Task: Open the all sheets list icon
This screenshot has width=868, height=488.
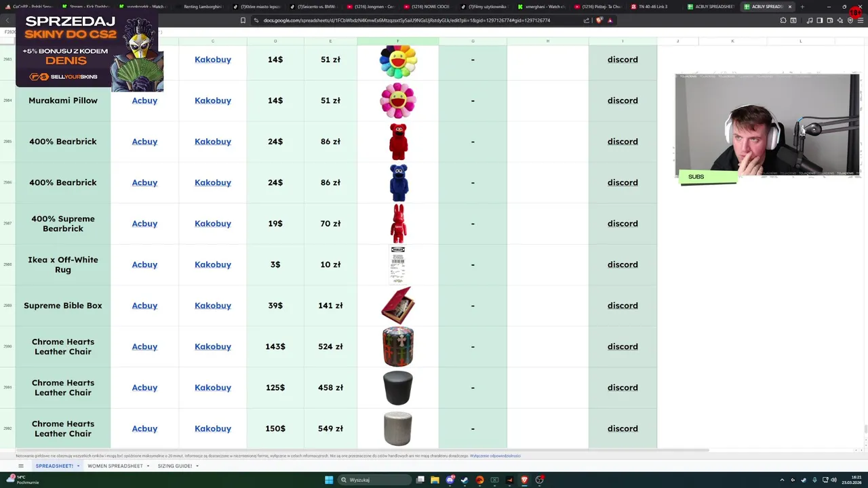Action: coord(21,466)
